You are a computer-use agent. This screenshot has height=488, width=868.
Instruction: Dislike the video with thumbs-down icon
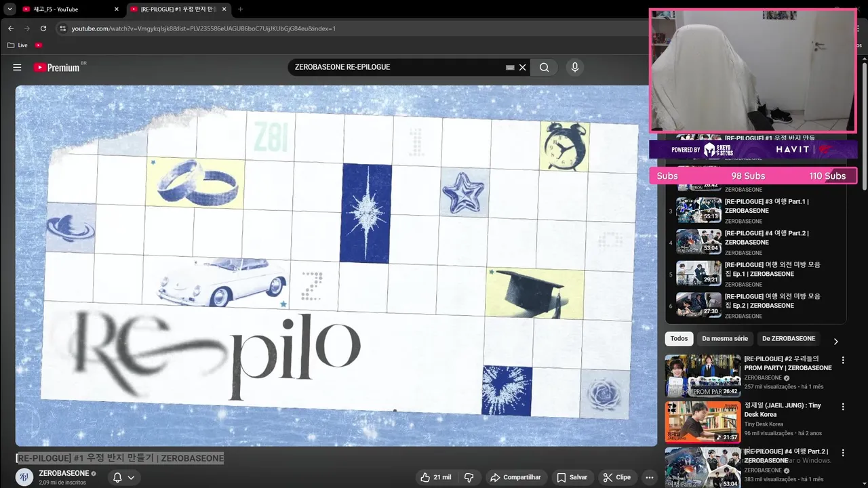tap(469, 477)
